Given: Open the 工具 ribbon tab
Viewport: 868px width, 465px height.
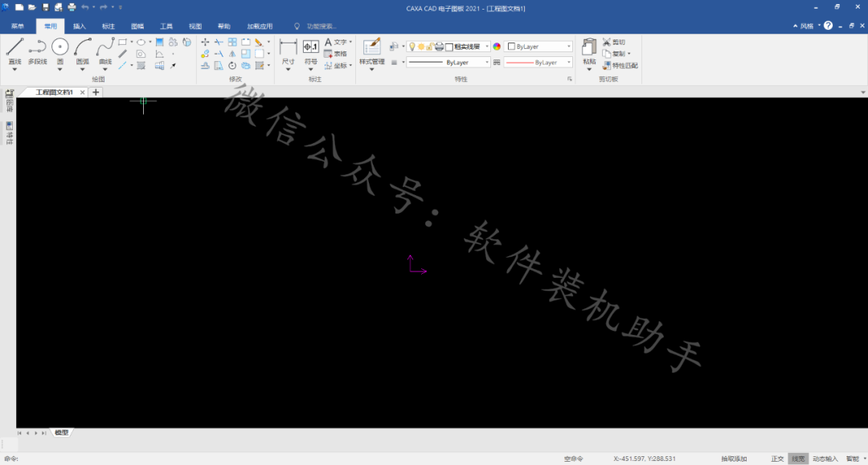Looking at the screenshot, I should click(166, 26).
